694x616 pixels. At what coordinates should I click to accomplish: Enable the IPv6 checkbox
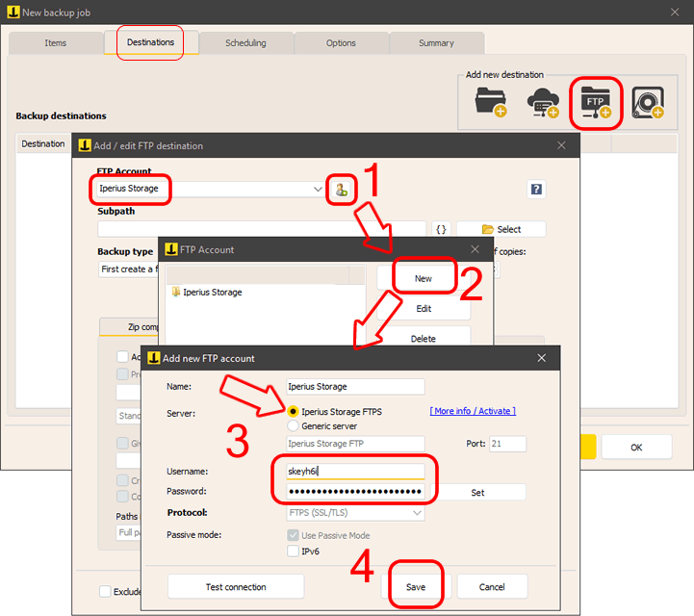coord(293,552)
